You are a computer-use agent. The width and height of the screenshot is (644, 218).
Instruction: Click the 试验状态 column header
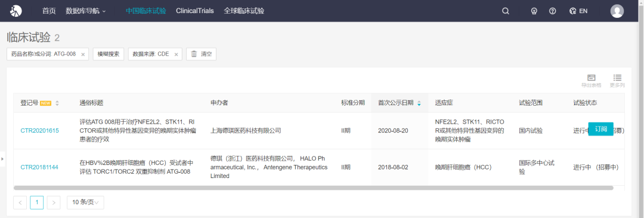coord(585,103)
